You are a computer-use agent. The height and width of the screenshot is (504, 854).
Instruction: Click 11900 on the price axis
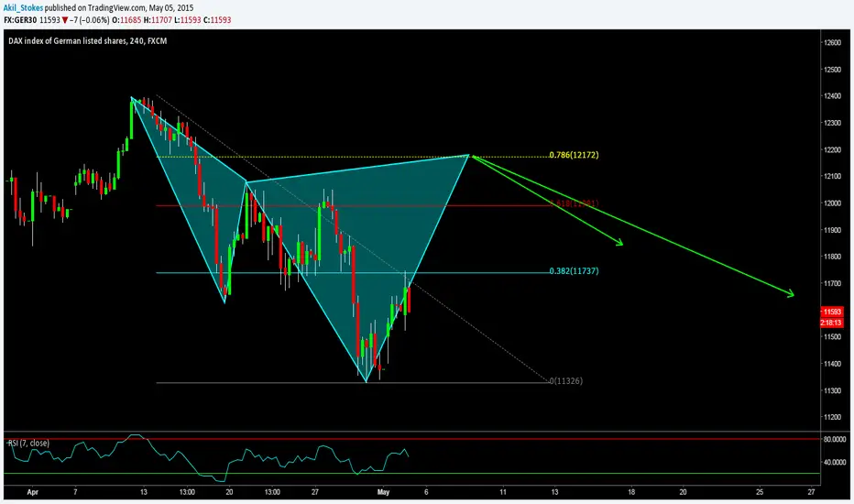point(831,229)
